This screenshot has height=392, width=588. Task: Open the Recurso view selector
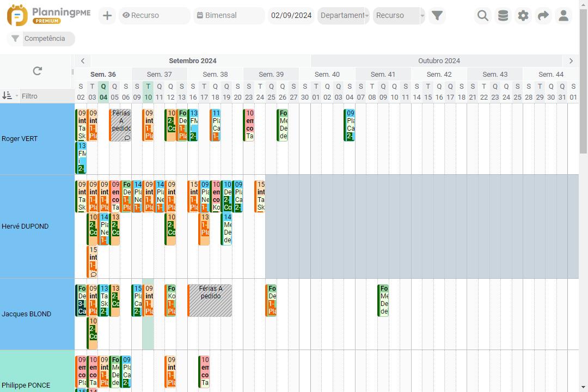click(155, 16)
